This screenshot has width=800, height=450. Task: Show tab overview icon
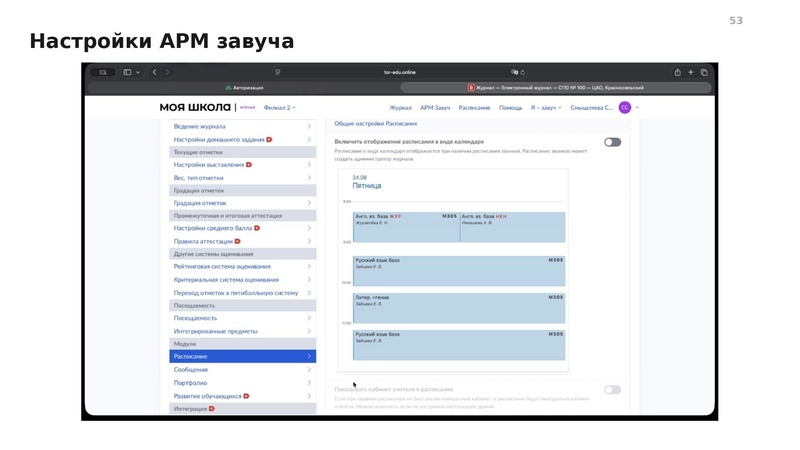(x=704, y=72)
